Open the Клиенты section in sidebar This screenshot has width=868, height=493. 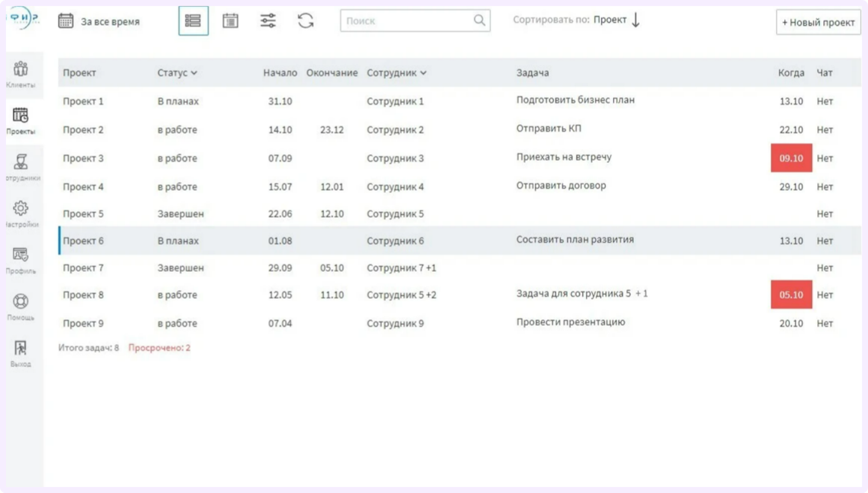21,75
